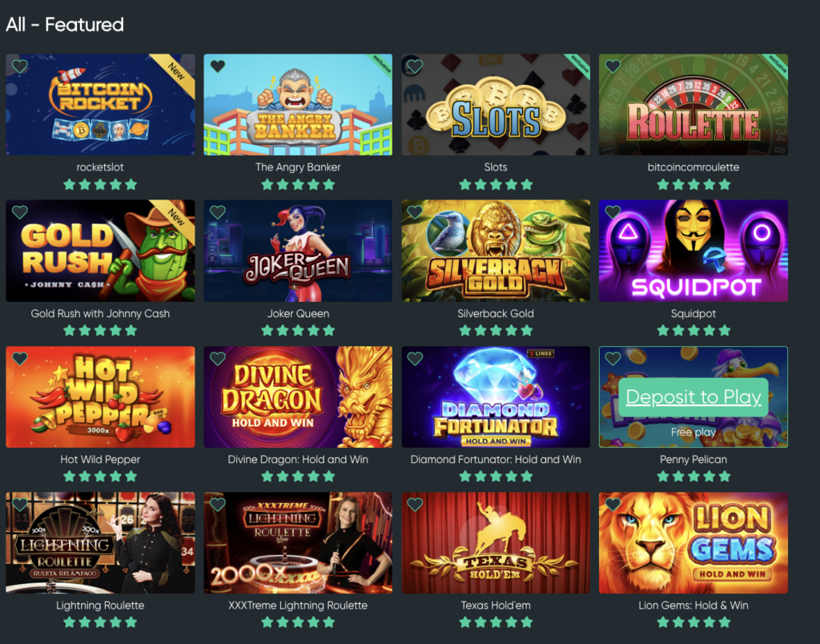The image size is (820, 644).
Task: Toggle the Squidpot favorite heart
Action: (613, 212)
